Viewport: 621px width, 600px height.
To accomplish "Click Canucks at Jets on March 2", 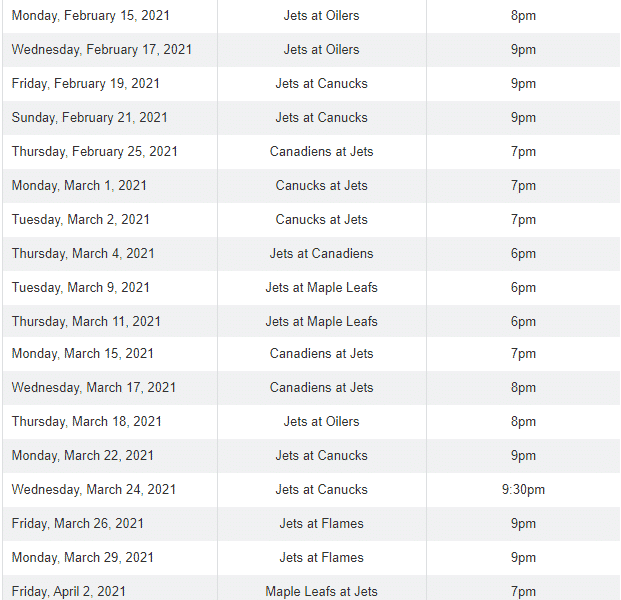I will 321,220.
